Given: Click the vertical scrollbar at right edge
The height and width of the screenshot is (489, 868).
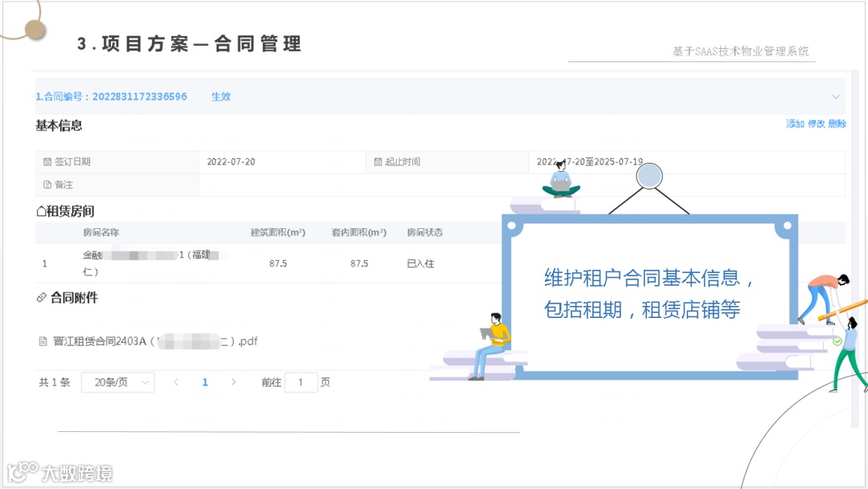Looking at the screenshot, I should (x=854, y=249).
